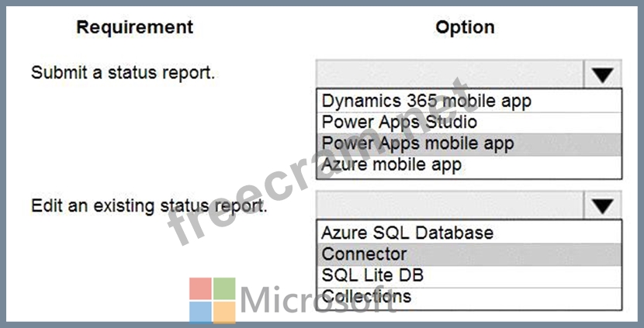Select Dynamics 365 mobile app option

(x=469, y=101)
